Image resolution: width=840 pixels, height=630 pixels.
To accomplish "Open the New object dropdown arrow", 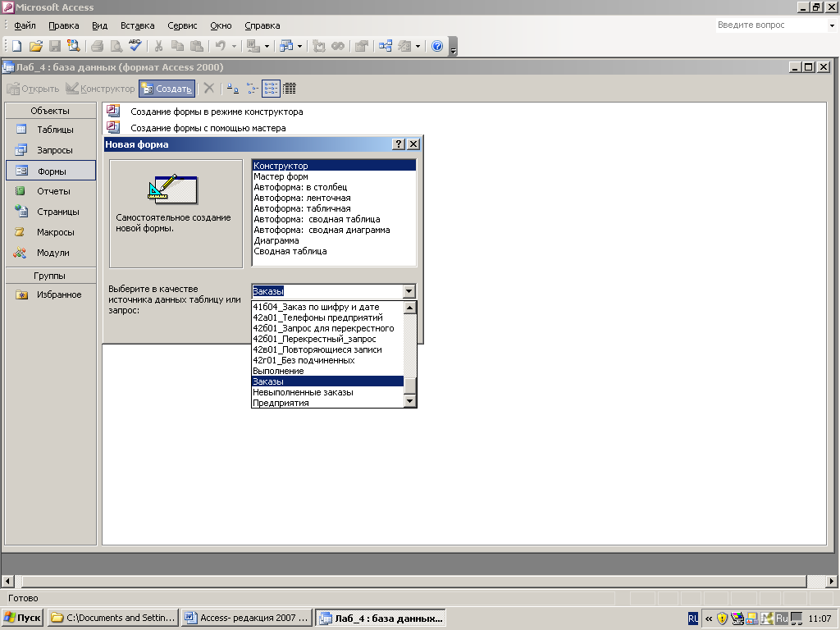I will (418, 46).
